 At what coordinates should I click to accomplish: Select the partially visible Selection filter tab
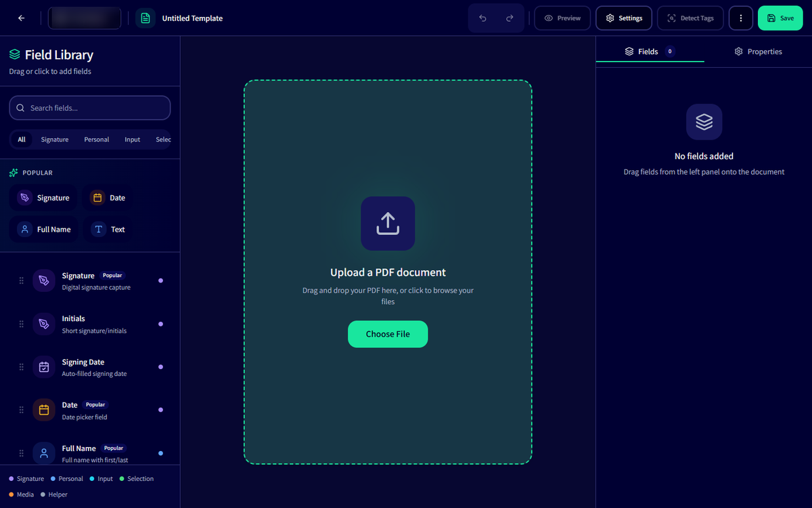[162, 140]
